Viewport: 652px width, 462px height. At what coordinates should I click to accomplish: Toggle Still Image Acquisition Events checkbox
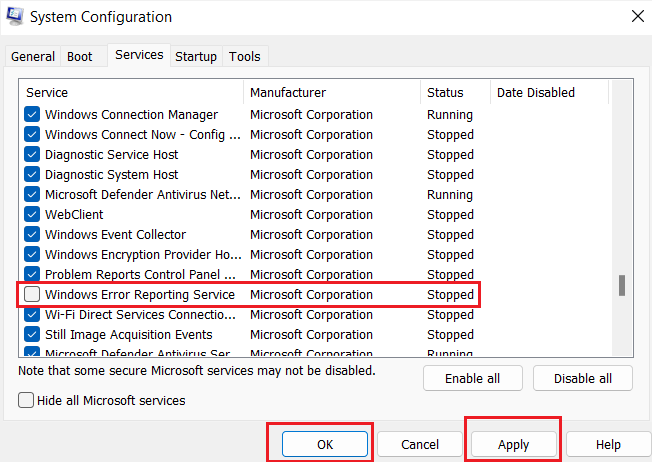click(32, 334)
